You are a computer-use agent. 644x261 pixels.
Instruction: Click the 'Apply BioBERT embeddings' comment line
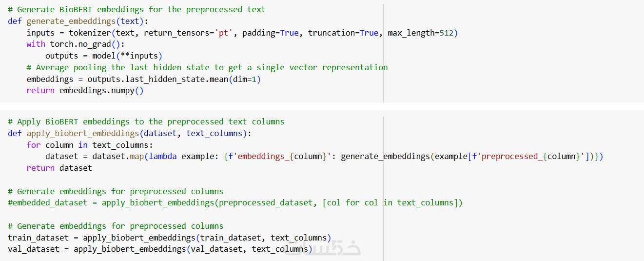(146, 121)
